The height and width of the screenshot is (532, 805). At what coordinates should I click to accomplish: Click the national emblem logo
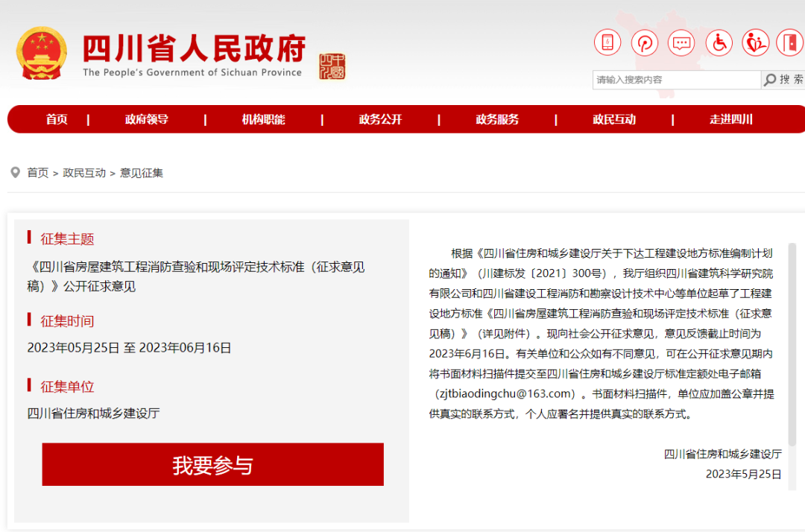coord(42,54)
